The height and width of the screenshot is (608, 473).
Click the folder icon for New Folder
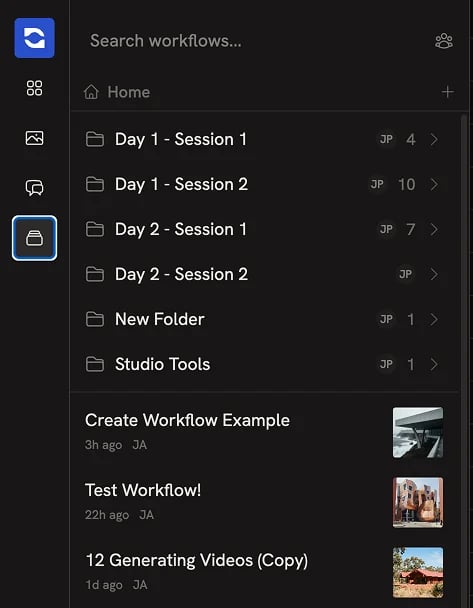(x=95, y=319)
